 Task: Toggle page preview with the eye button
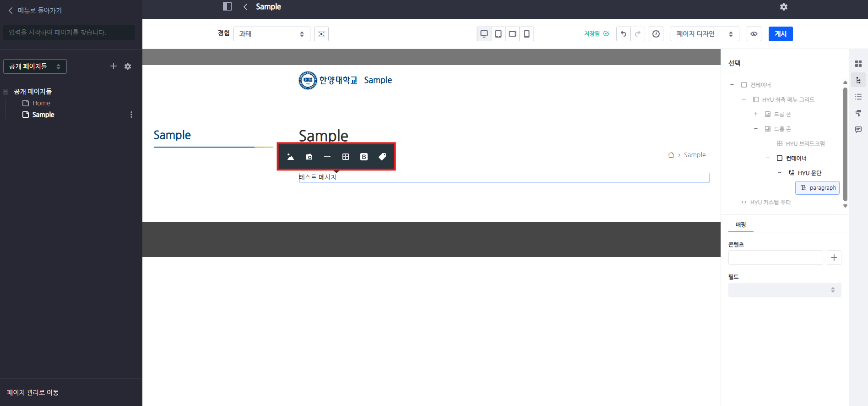point(754,34)
